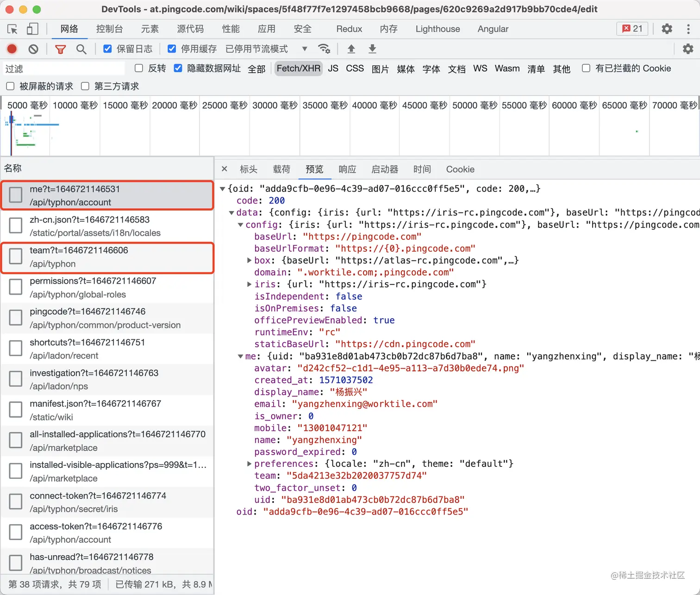The height and width of the screenshot is (595, 700).
Task: Open network conditions wifi icon
Action: tap(324, 49)
